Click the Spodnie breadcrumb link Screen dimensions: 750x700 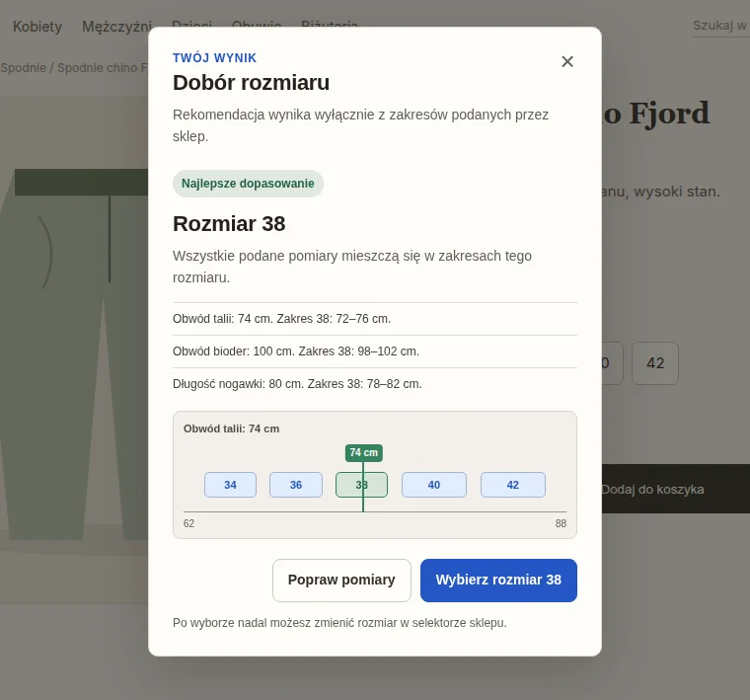[x=23, y=68]
